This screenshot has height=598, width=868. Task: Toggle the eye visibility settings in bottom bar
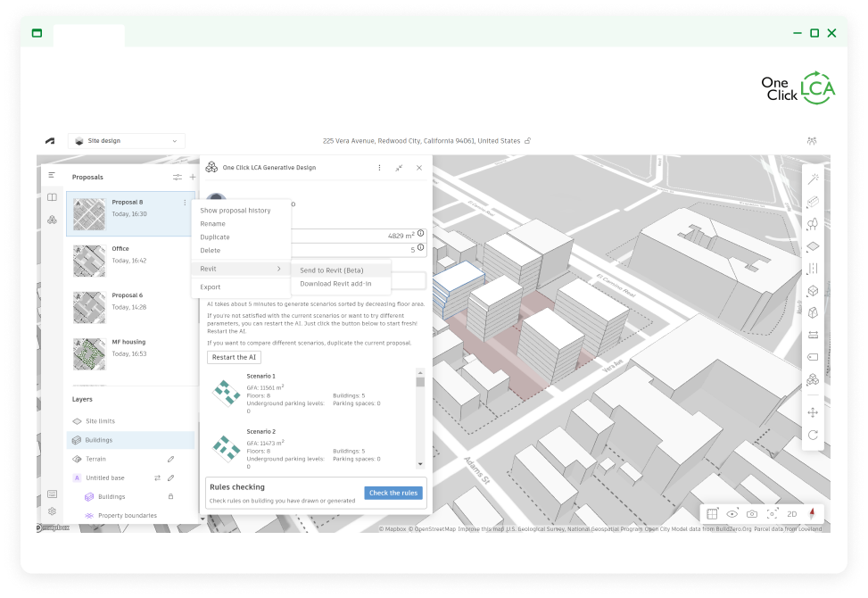click(x=732, y=514)
